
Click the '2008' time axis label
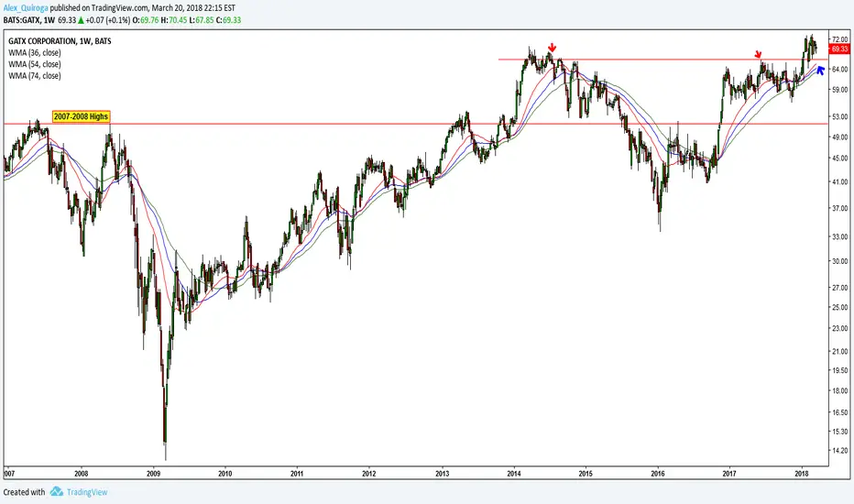tap(82, 474)
